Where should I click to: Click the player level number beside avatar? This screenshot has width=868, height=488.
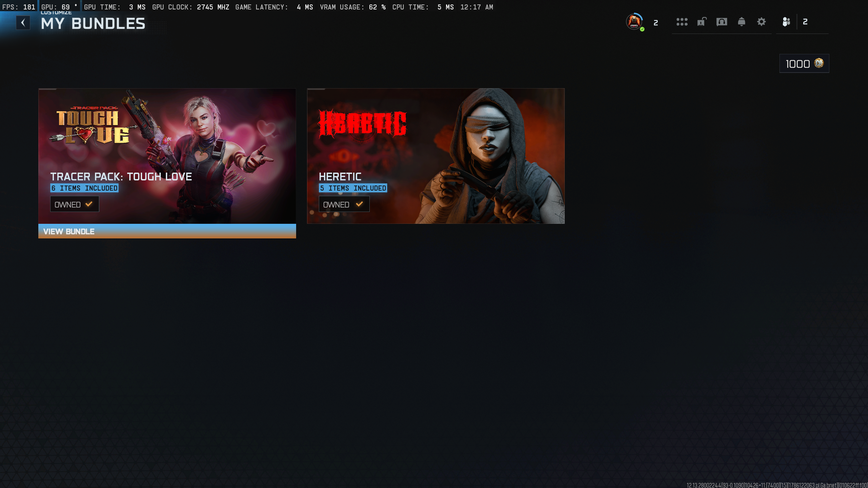click(x=656, y=23)
